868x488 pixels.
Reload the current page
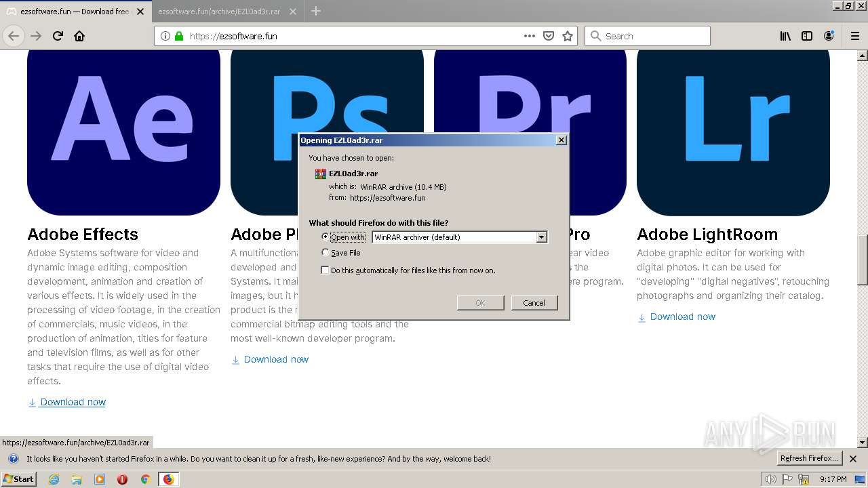[58, 36]
